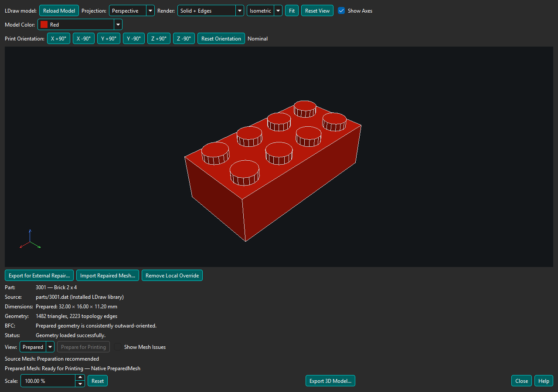Click the Prepare for Printing button
The width and height of the screenshot is (558, 392).
pos(83,347)
